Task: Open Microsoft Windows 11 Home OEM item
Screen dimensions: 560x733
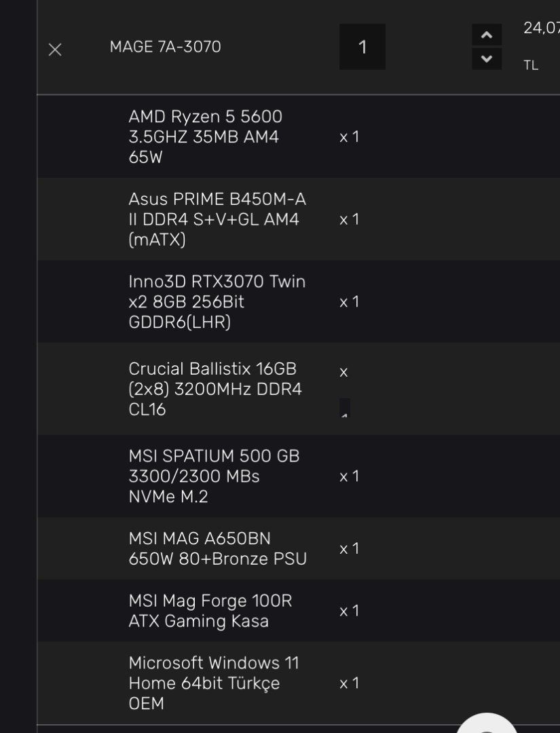Action: tap(213, 683)
